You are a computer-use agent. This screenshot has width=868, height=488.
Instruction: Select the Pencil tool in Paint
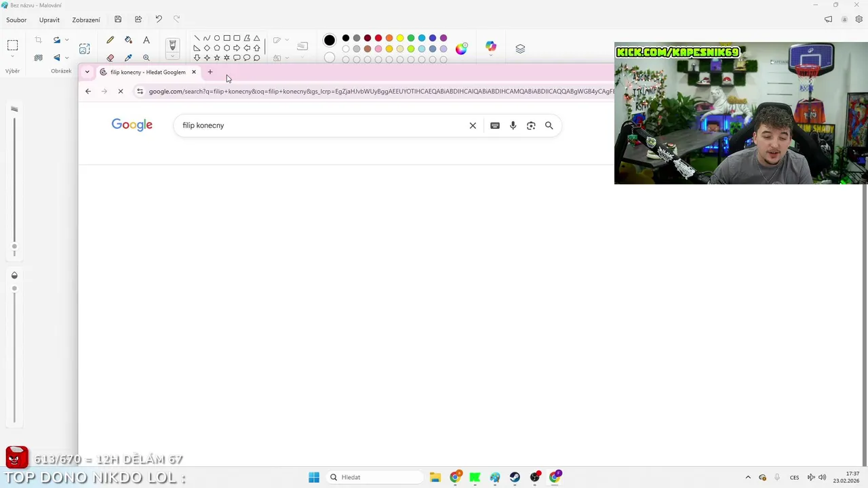coord(110,40)
